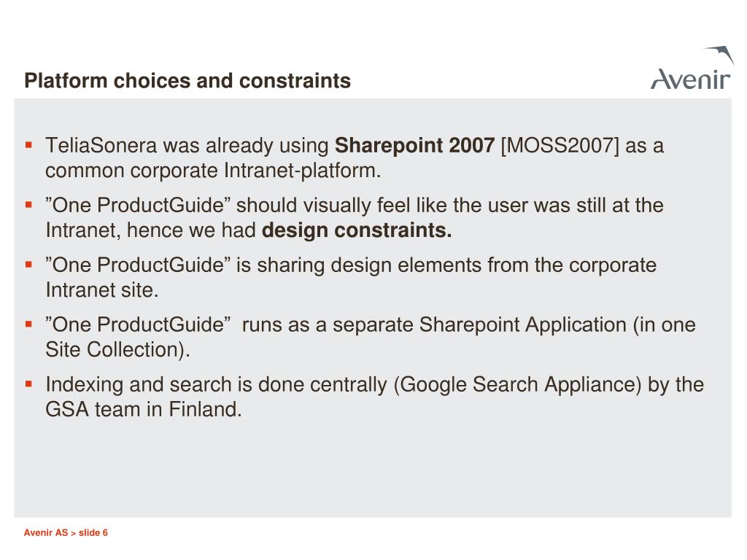The image size is (747, 560).
Task: Click the '[MOSS2007]' bracketed text
Action: pyautogui.click(x=560, y=146)
